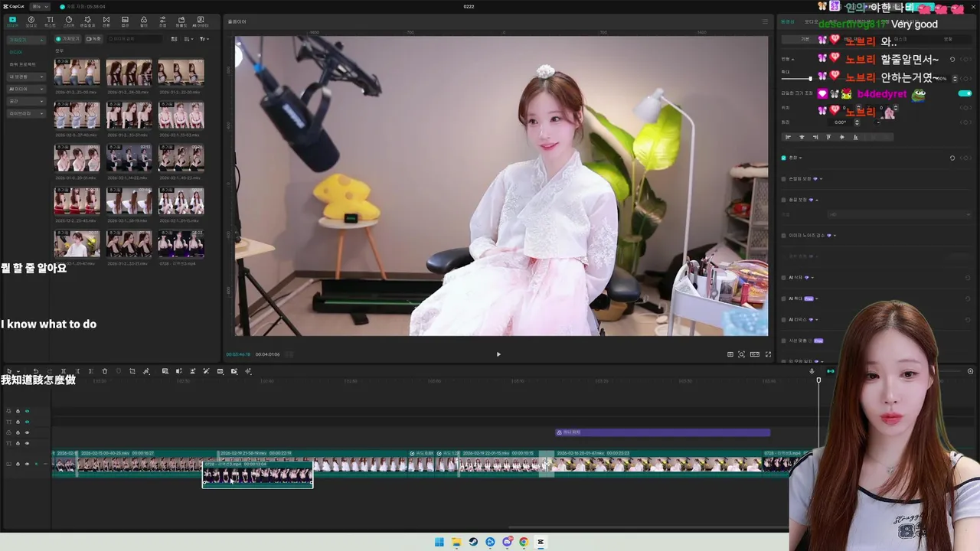Viewport: 980px width, 551px height.
Task: Toggle visibility eye of the top effect track
Action: pos(27,411)
